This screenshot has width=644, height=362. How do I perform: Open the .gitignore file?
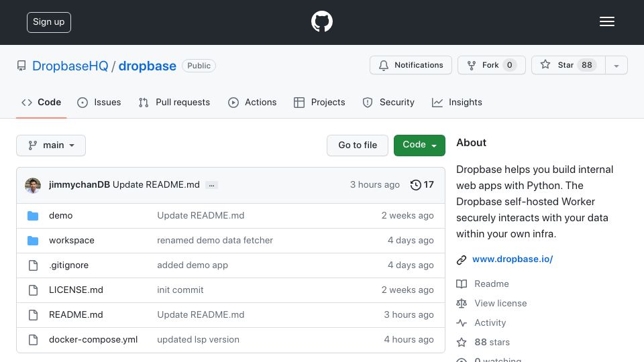(x=68, y=265)
